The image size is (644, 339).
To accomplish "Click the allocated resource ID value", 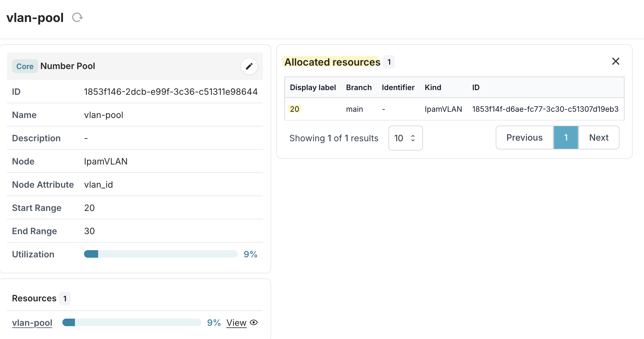I will tap(545, 109).
